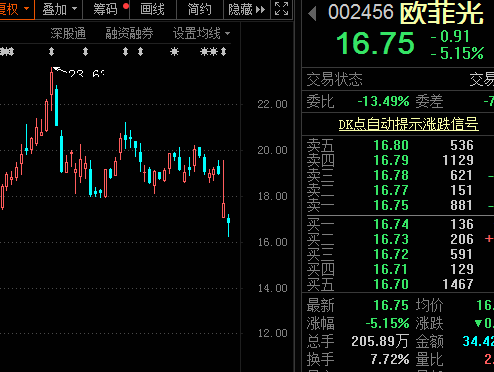Click the -5.15% change under -0.91

coord(457,53)
